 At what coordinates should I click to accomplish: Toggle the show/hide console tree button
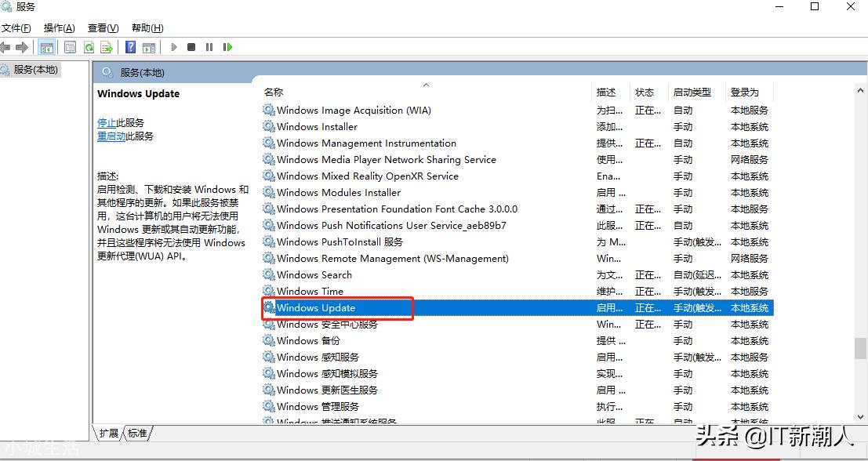(47, 47)
